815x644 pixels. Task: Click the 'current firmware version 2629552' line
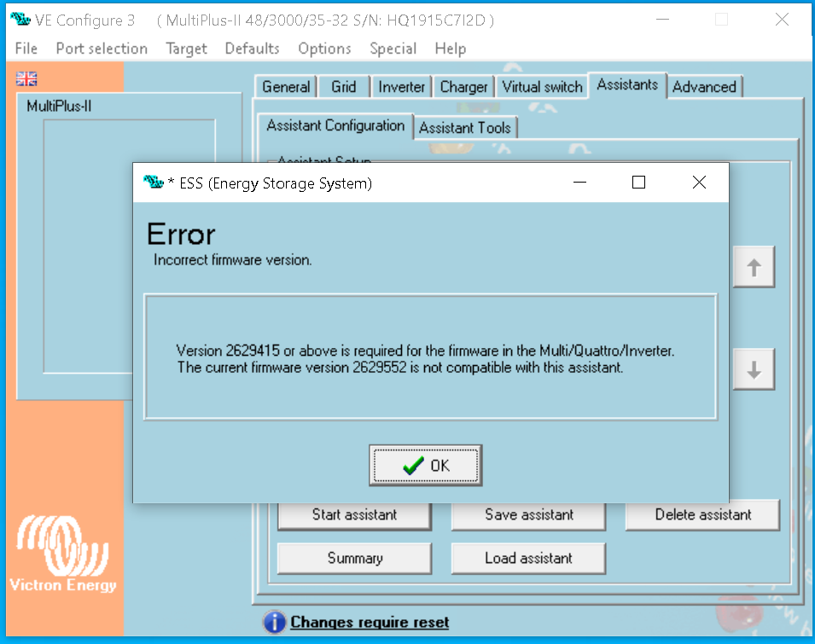[399, 368]
